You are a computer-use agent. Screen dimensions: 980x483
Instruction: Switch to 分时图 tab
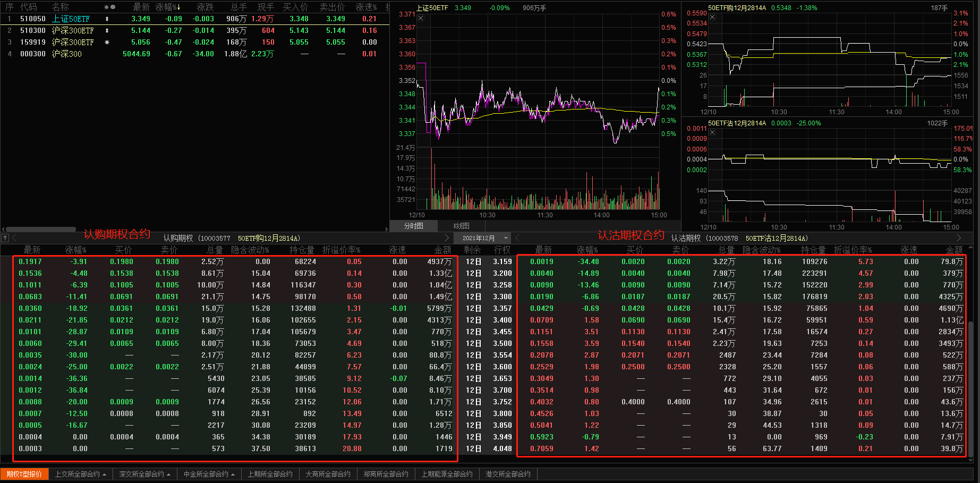pyautogui.click(x=414, y=226)
